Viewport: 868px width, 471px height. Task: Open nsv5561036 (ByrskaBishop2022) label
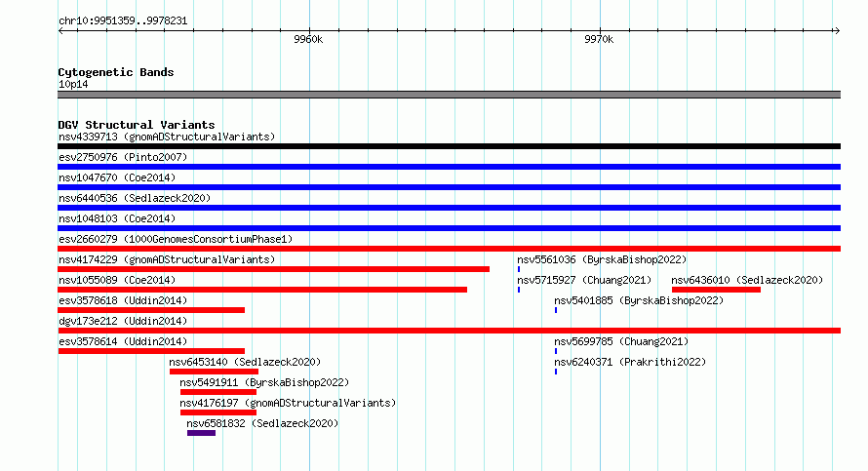tap(602, 259)
